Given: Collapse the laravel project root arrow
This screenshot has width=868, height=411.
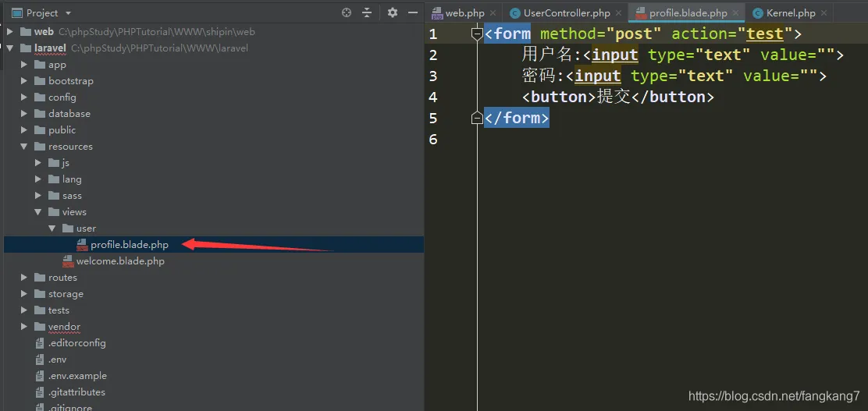Looking at the screenshot, I should (x=10, y=48).
